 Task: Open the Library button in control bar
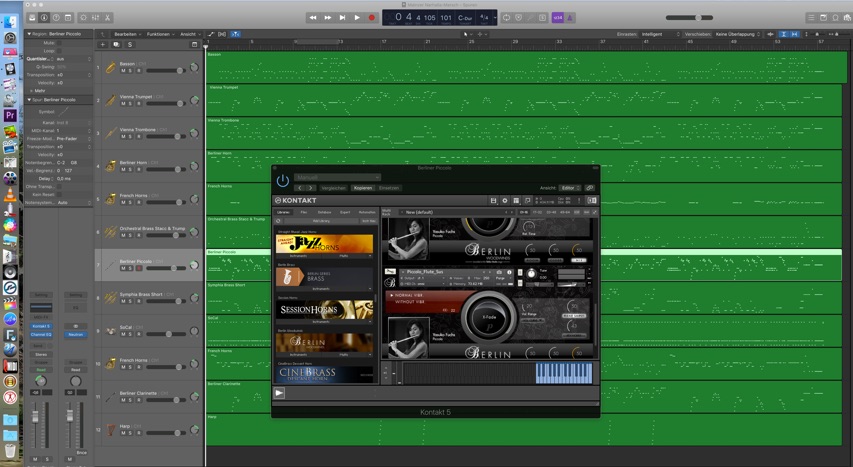[32, 17]
